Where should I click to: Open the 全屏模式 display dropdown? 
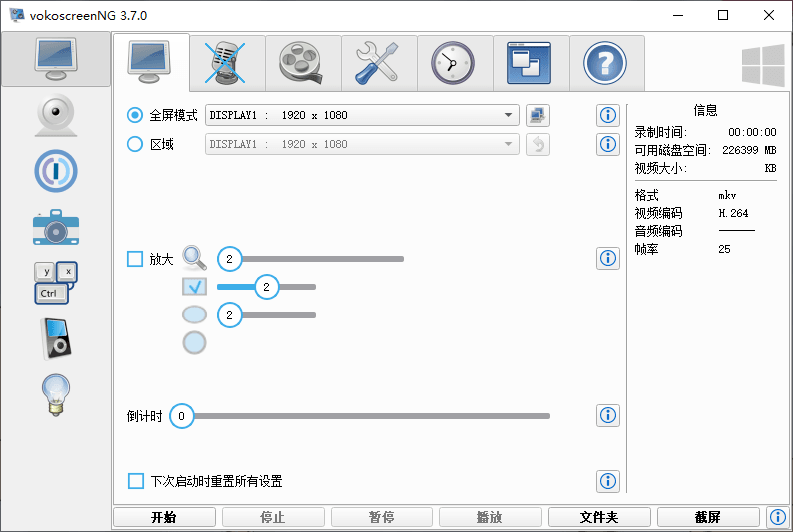pos(362,115)
